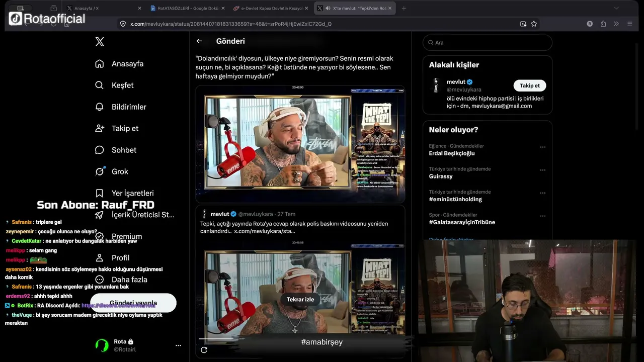Image resolution: width=644 pixels, height=362 pixels.
Task: Click the X logo in the sidebar
Action: (x=100, y=42)
